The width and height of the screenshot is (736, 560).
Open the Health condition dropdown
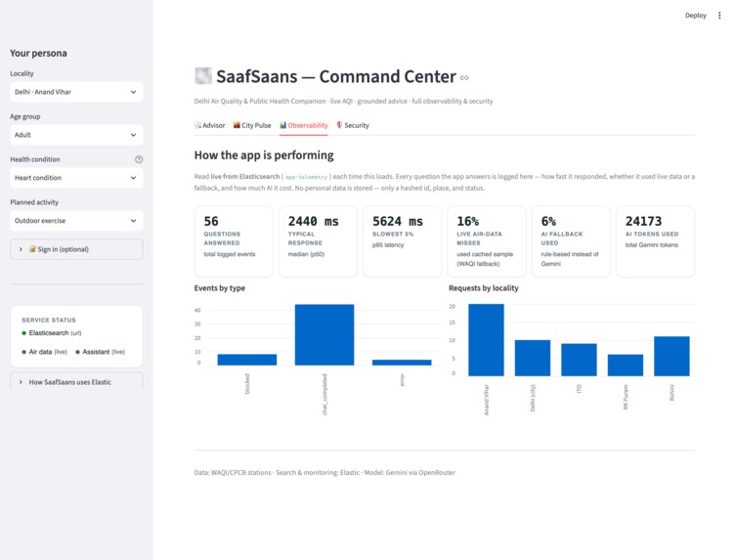[76, 178]
